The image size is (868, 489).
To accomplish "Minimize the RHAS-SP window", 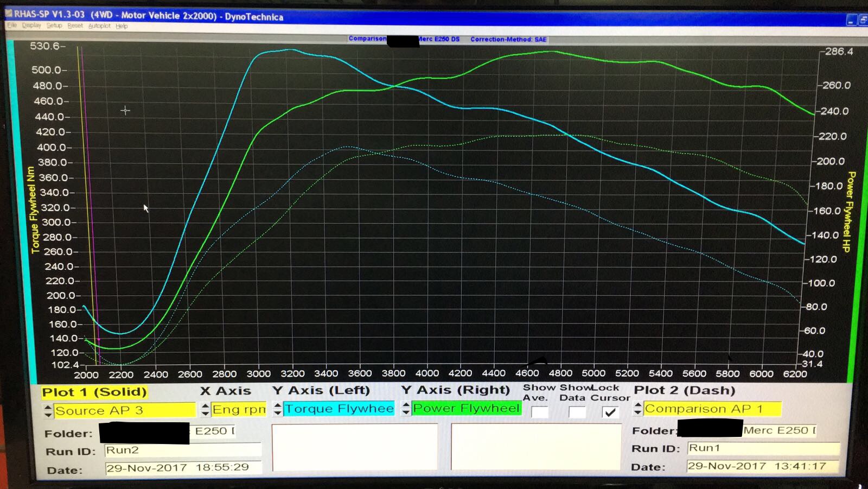I will pos(851,20).
